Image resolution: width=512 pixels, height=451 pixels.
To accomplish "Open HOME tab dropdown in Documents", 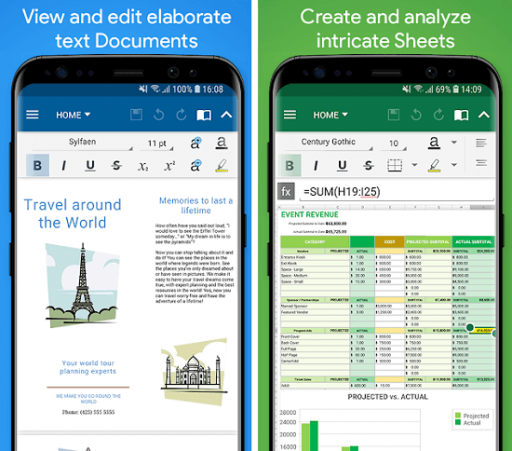I will [x=73, y=115].
